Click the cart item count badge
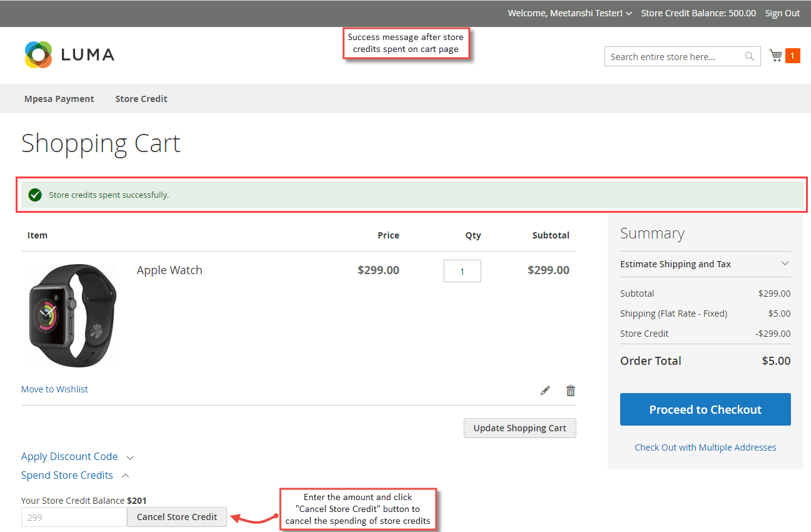The width and height of the screenshot is (811, 532). (792, 56)
